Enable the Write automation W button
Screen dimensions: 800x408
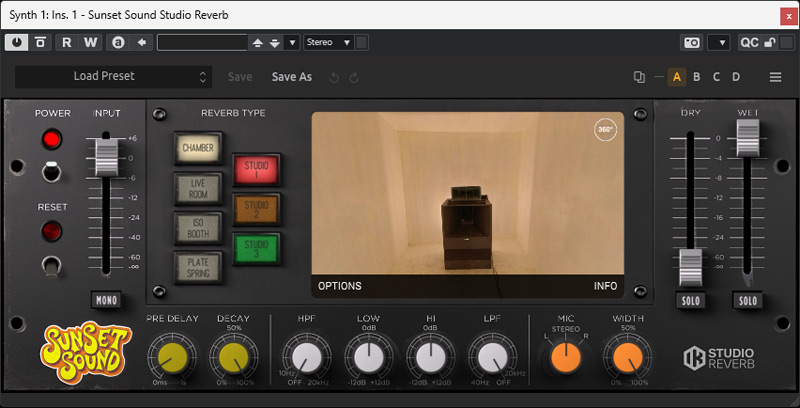(91, 42)
